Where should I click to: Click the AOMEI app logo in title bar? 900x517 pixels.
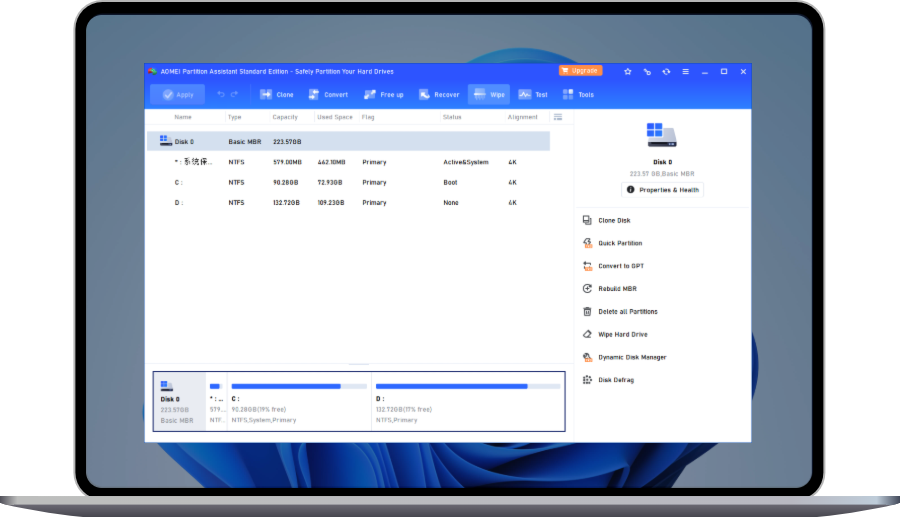153,71
